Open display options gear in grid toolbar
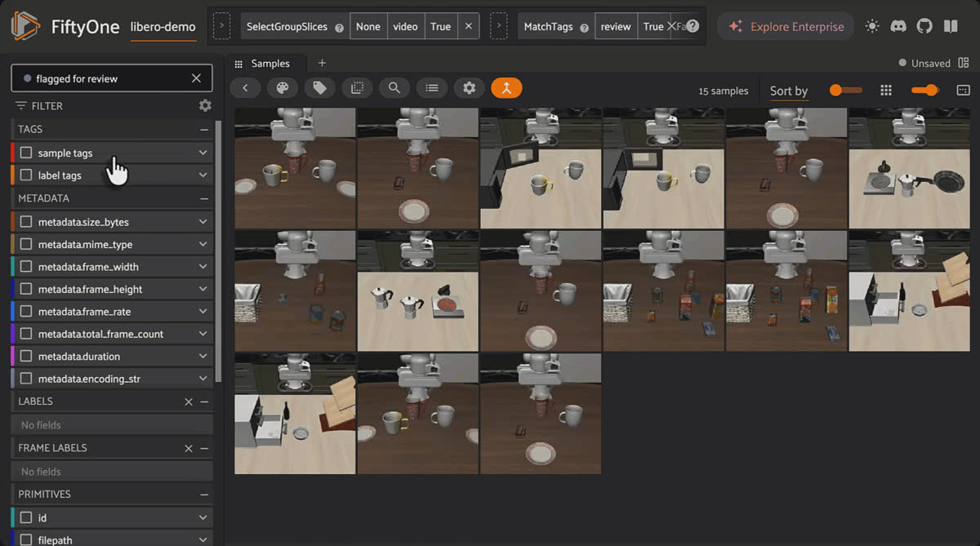This screenshot has width=980, height=546. pyautogui.click(x=469, y=88)
